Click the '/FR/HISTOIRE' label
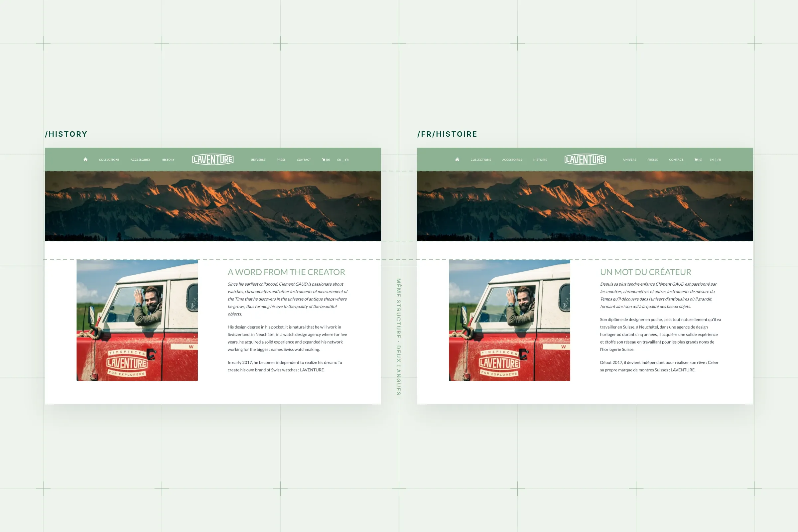The width and height of the screenshot is (798, 532). 447,134
